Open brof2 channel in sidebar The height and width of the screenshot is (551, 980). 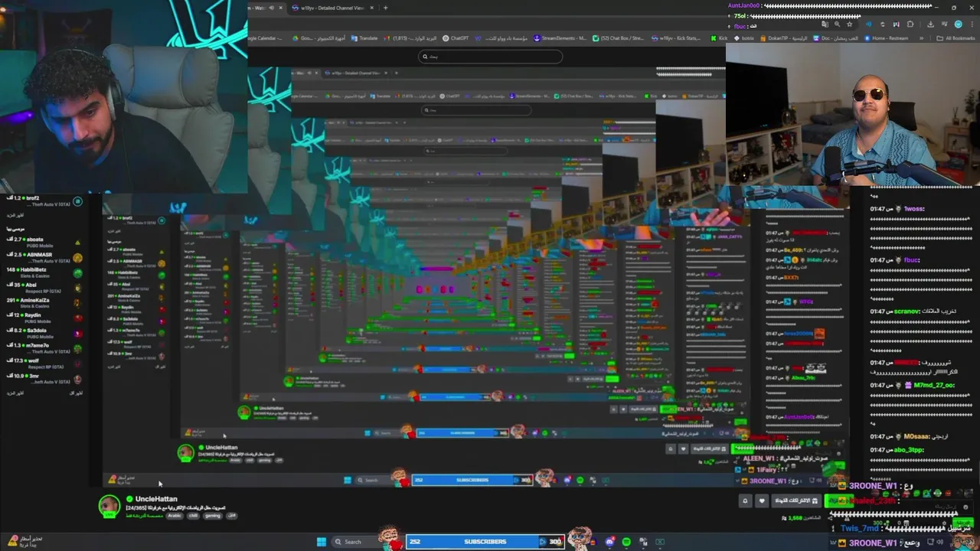click(x=44, y=201)
